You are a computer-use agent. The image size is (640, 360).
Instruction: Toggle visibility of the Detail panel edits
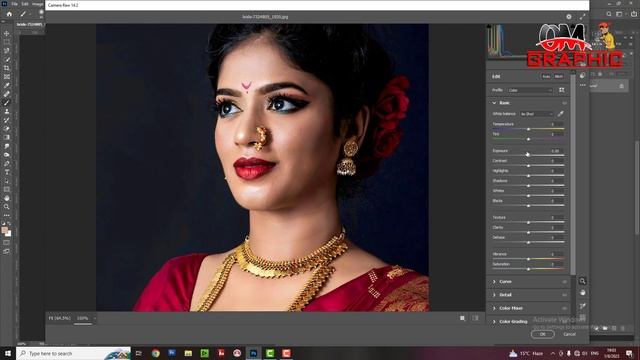564,295
